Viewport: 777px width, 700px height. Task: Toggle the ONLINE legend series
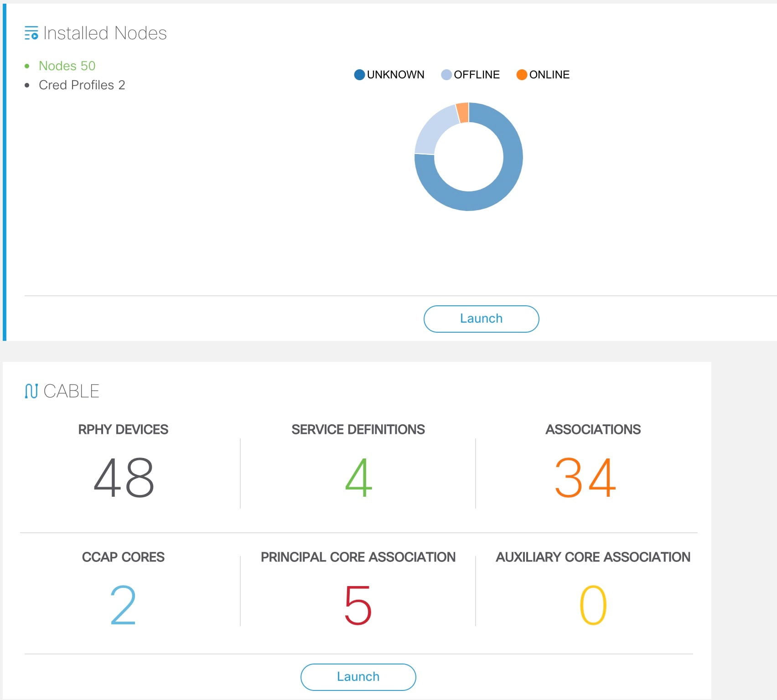point(543,74)
